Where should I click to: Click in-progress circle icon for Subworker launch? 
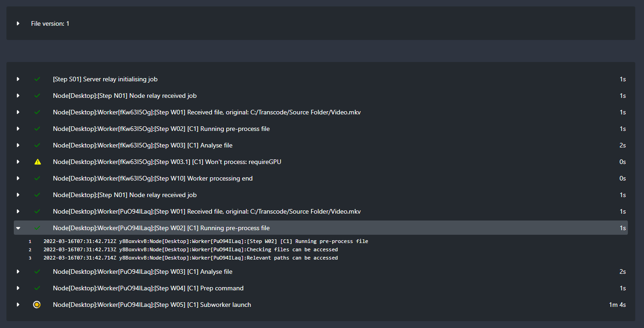37,305
